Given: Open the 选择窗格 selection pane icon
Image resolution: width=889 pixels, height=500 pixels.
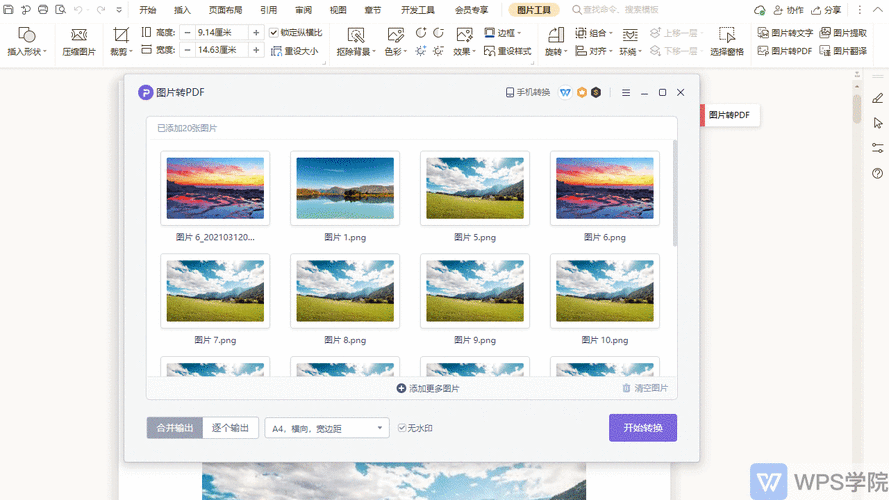Looking at the screenshot, I should pos(727,35).
